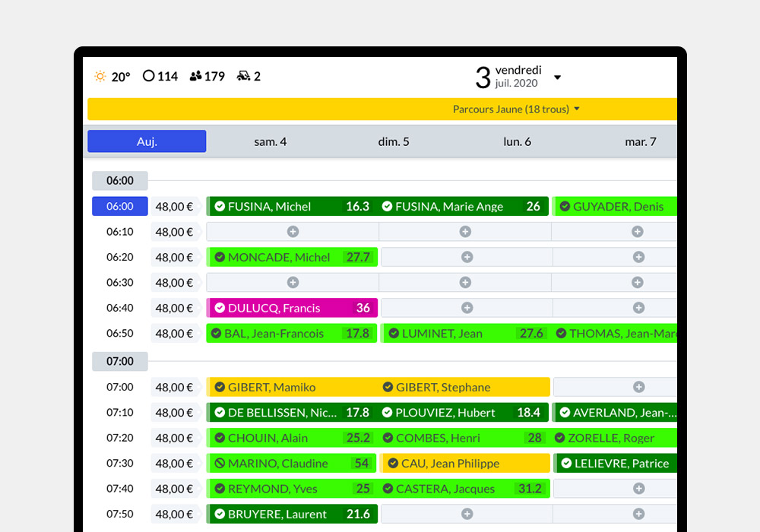Screen dimensions: 760x532
Task: Open BAL, Jean-Francois booking
Action: click(292, 334)
